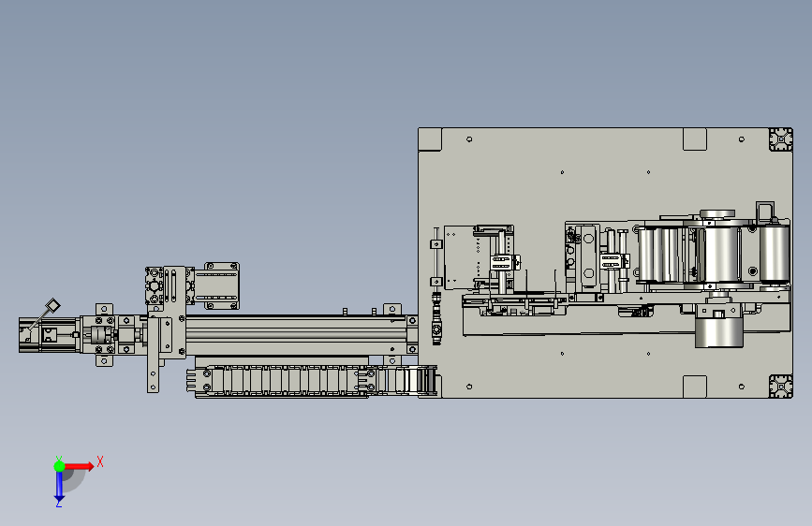Select the large cylindrical motor below the rollers
This screenshot has height=526, width=812.
coord(718,331)
